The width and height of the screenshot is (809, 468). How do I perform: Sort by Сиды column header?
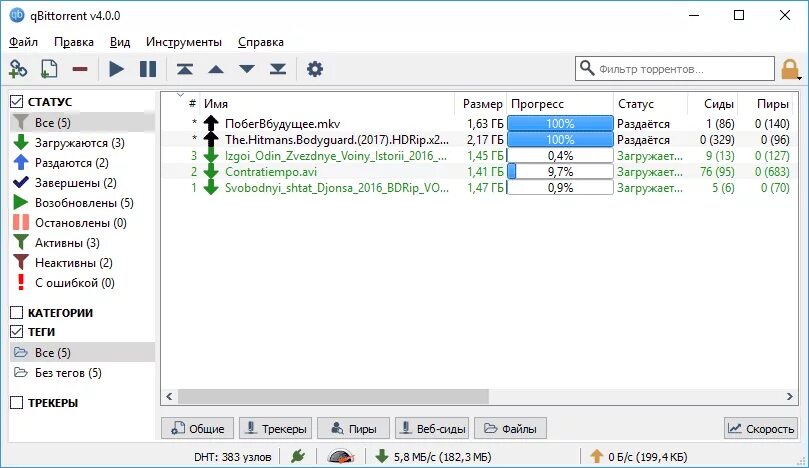click(x=713, y=104)
